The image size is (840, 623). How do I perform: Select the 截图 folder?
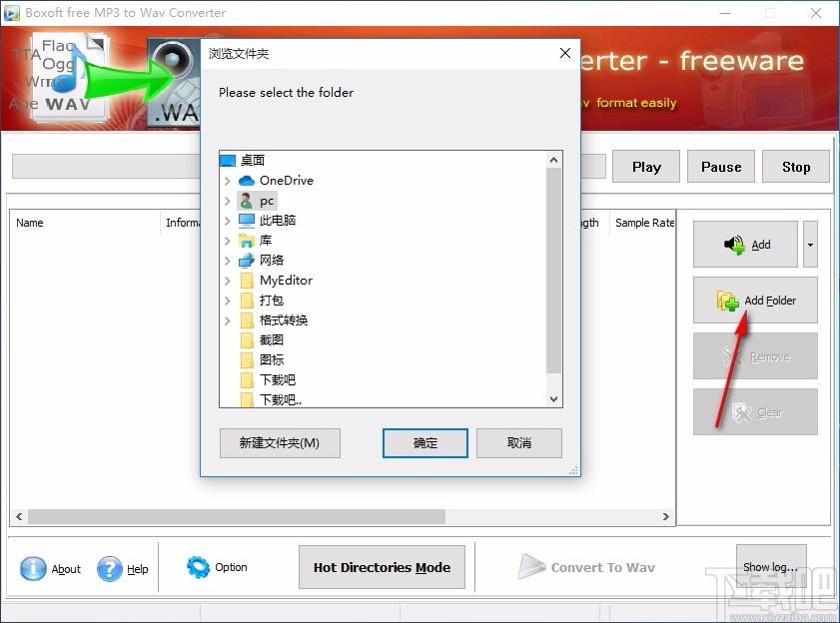(263, 340)
